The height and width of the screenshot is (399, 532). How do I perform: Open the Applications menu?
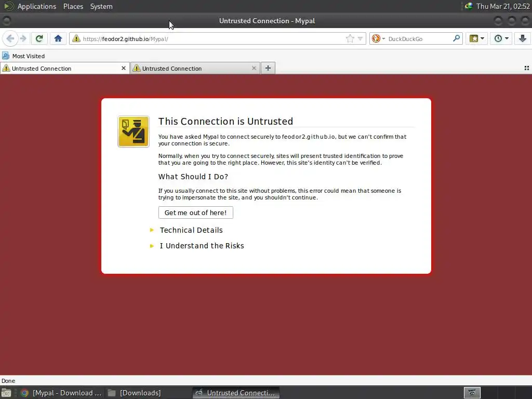(37, 6)
